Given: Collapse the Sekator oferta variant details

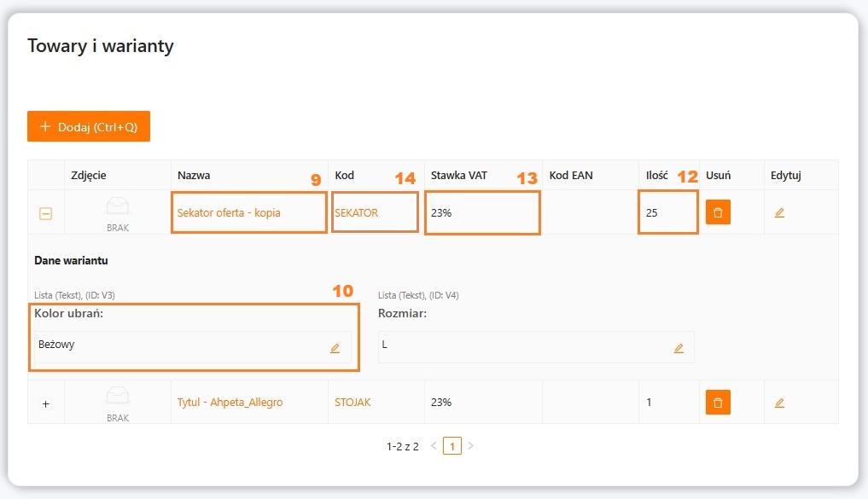Looking at the screenshot, I should tap(46, 213).
